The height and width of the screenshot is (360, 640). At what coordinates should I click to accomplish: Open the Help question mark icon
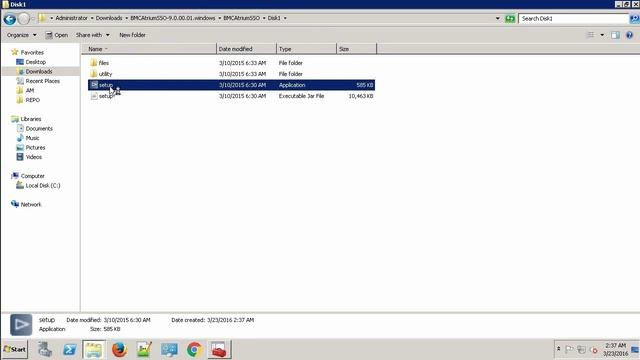[x=629, y=35]
